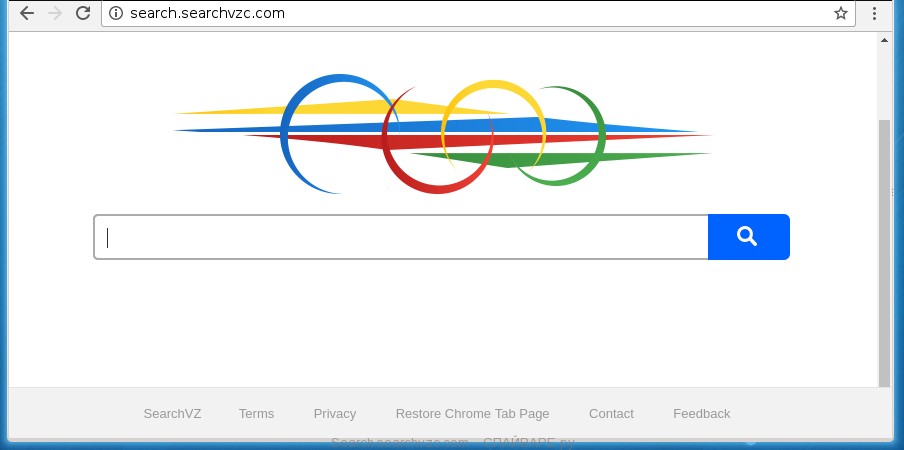Click the green ring in the logo
This screenshot has height=450, width=904.
[x=600, y=135]
